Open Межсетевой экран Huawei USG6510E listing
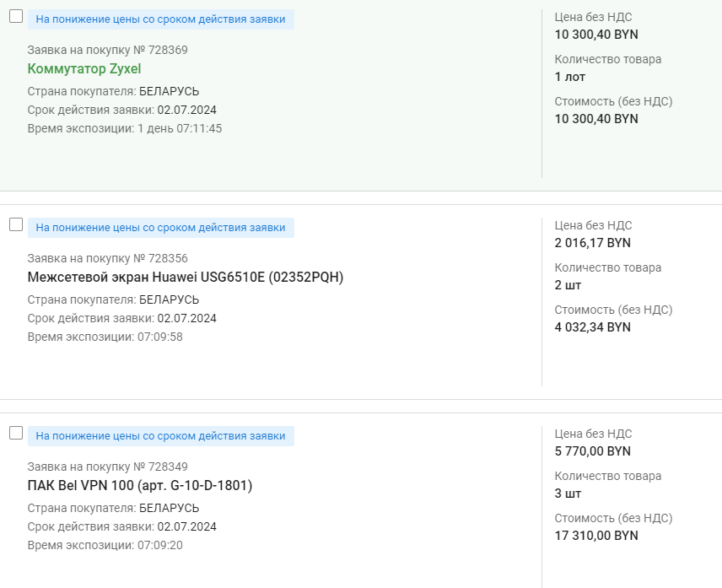Viewport: 722px width, 588px height. coord(186,278)
